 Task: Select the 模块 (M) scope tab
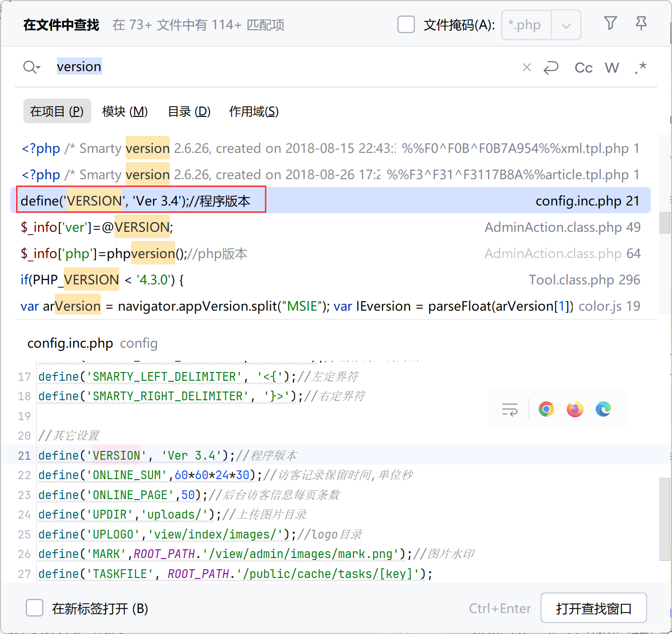tap(125, 112)
